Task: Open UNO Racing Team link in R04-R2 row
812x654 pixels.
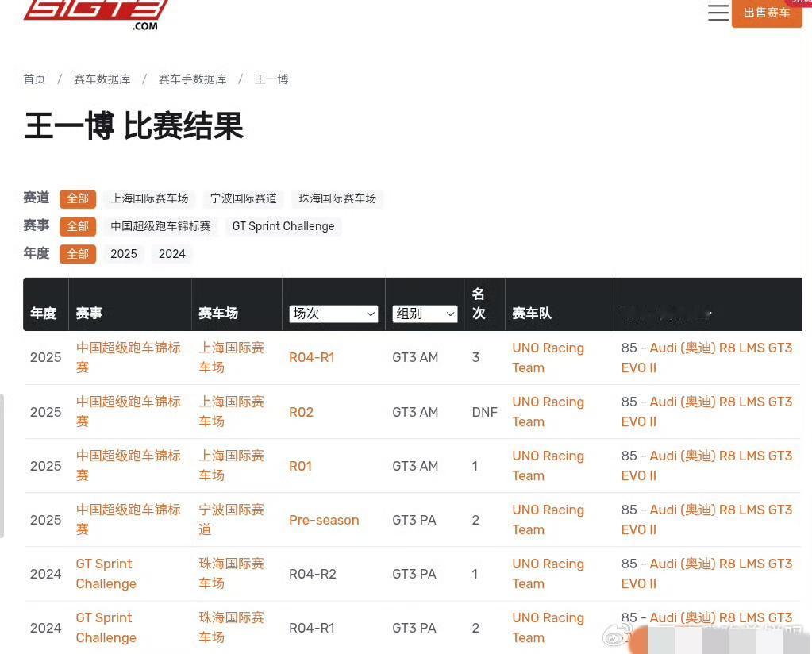Action: click(548, 574)
